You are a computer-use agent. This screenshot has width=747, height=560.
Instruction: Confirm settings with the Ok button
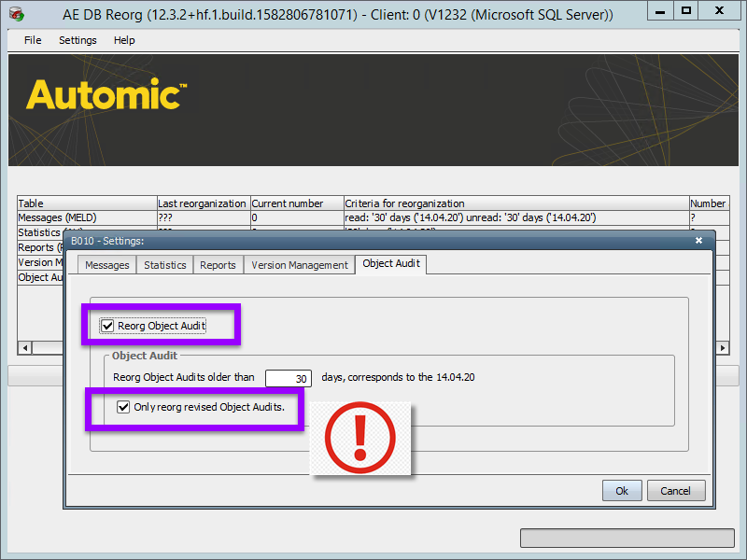pos(622,490)
